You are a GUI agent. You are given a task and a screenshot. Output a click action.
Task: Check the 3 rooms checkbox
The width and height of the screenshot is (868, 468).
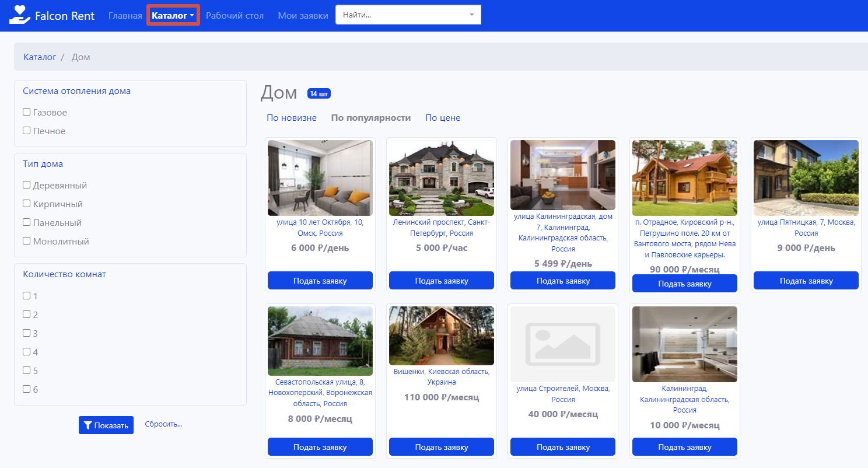[27, 333]
